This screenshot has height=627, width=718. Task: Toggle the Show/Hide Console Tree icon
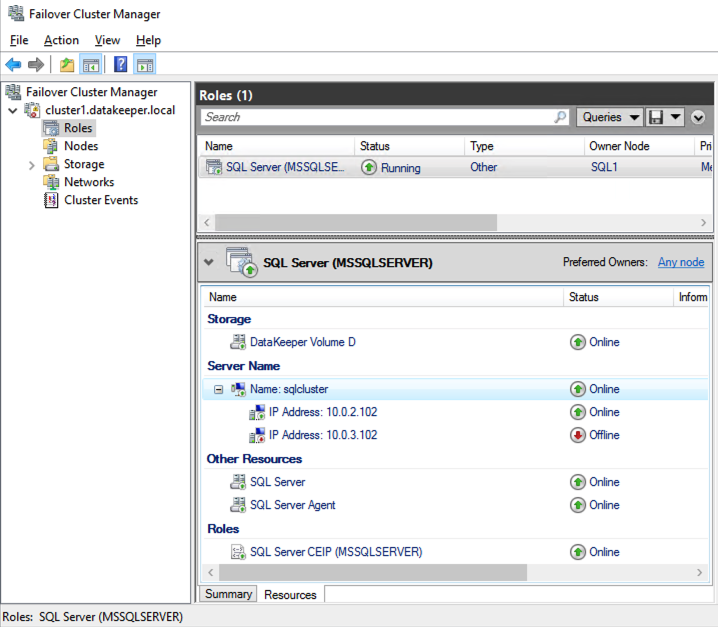pos(91,65)
